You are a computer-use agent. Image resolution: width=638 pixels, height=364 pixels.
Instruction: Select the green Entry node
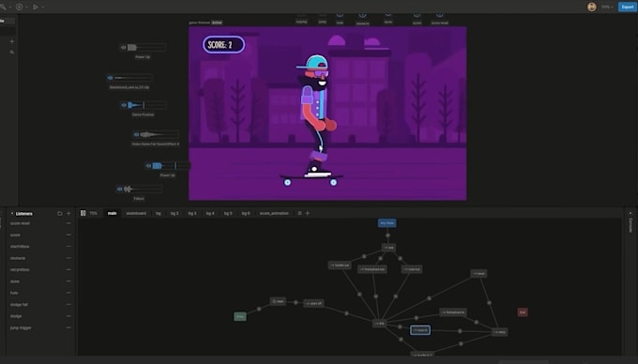240,316
